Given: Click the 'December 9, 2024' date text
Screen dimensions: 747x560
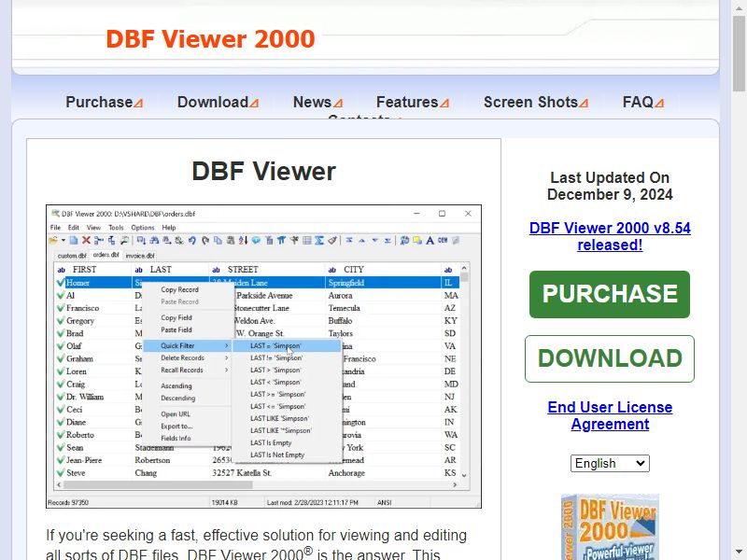Looking at the screenshot, I should (x=610, y=194).
